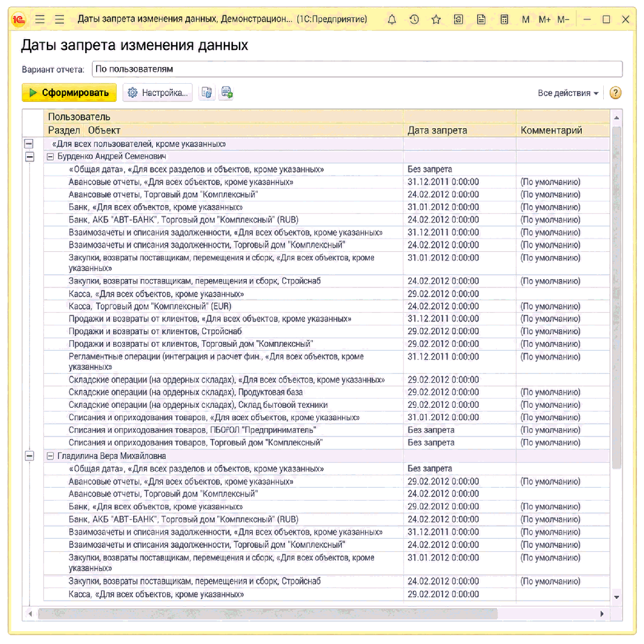Select row Списания и оприходования товаров, ПБОФОЛ "Предприниматель"

[x=327, y=430]
